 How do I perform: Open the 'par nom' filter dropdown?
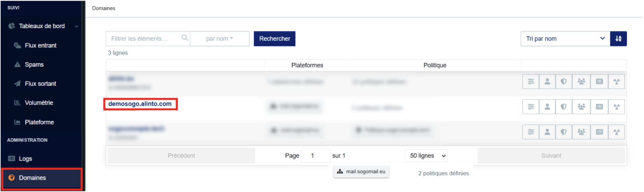[x=220, y=39]
